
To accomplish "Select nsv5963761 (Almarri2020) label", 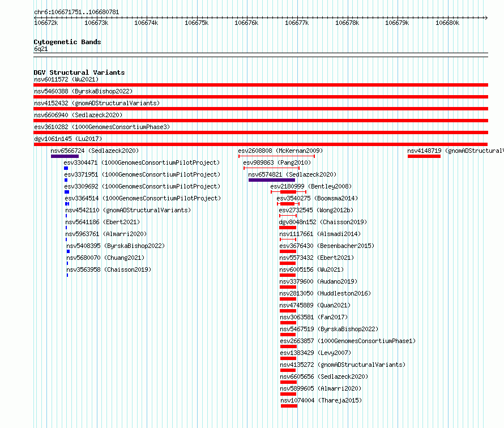I will 106,234.
